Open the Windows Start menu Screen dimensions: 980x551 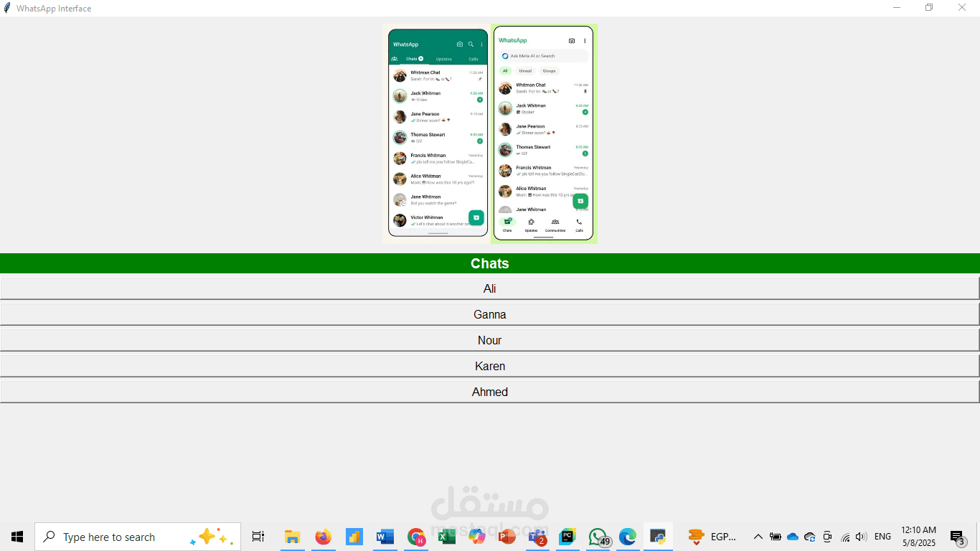coord(17,537)
